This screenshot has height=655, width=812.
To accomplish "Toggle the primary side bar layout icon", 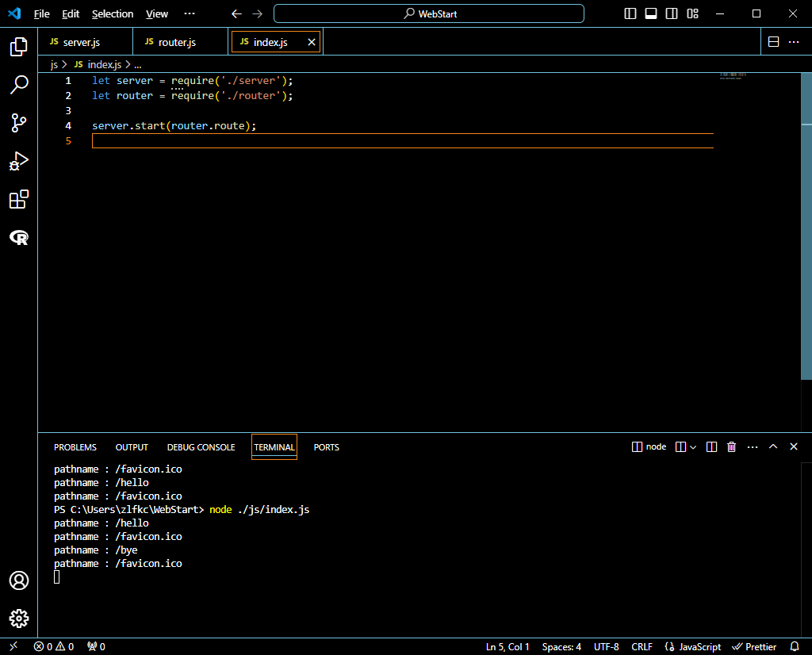I will (630, 13).
